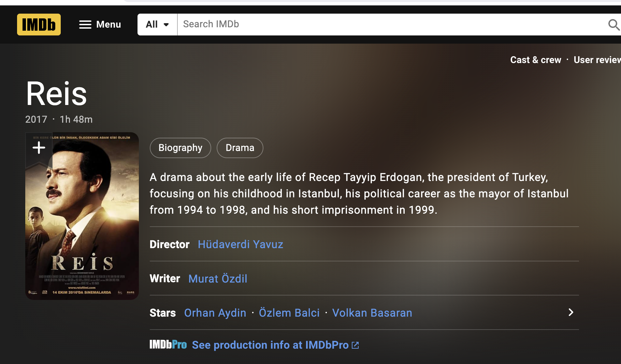Click the magnifying glass search icon
Image resolution: width=621 pixels, height=364 pixels.
[x=613, y=25]
